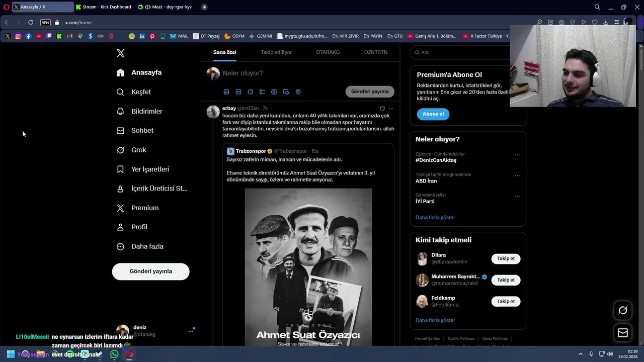Open browser downloads icon
Screen dimensions: 644x362
(x=606, y=23)
